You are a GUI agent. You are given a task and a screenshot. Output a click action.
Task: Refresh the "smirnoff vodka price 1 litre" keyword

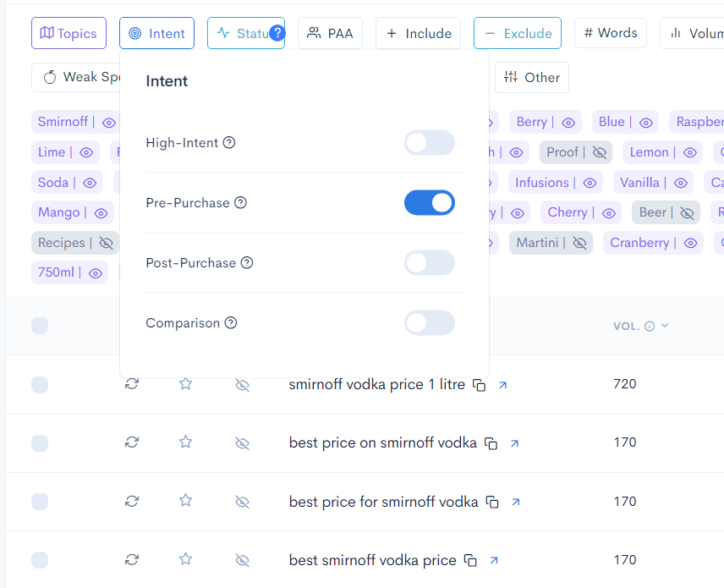(132, 384)
